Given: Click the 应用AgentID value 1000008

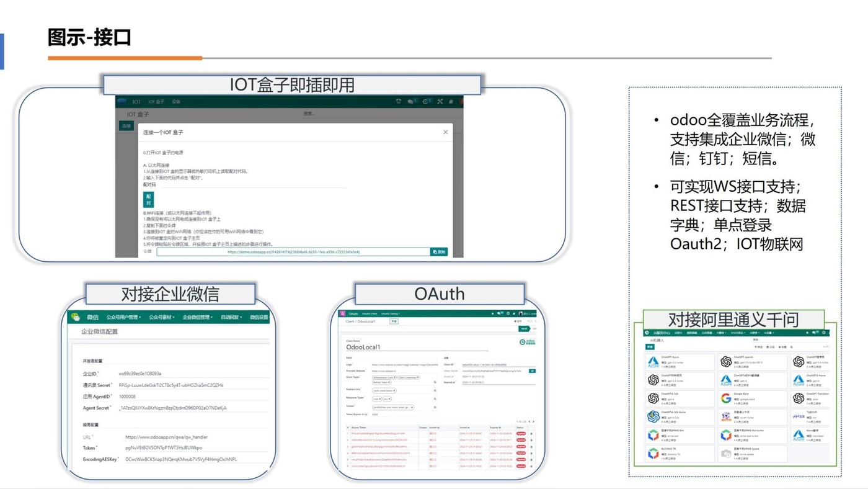Looking at the screenshot, I should [127, 396].
